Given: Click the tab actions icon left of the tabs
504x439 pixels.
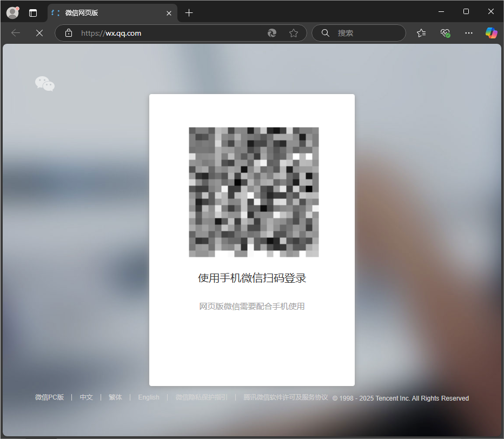Looking at the screenshot, I should coord(34,12).
